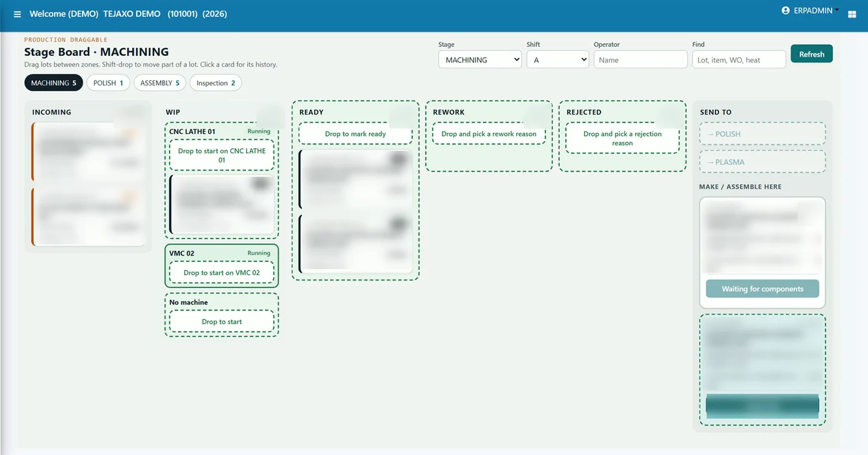
Task: Expand the ERPADMIN account dropdown arrow
Action: click(x=837, y=10)
